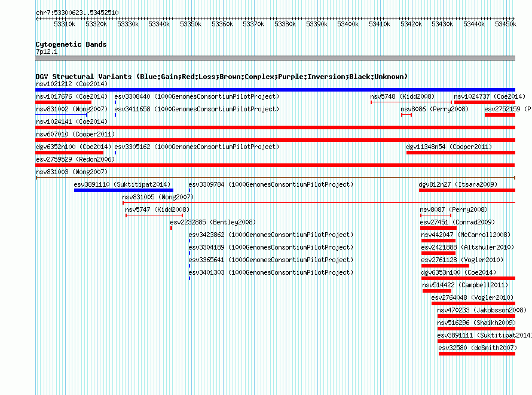532x395 pixels.
Task: Click the chr7:53300623..53452510 coordinate text
Action: [77, 13]
